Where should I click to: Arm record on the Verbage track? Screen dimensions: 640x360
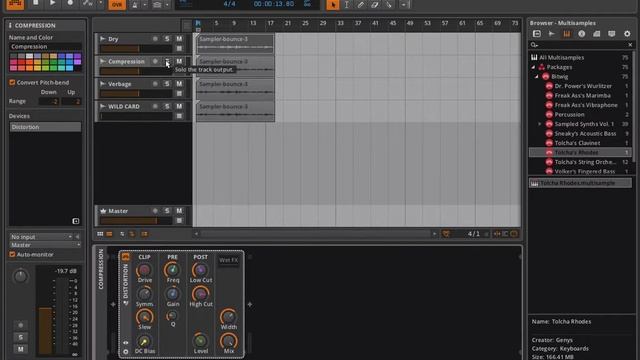click(155, 84)
